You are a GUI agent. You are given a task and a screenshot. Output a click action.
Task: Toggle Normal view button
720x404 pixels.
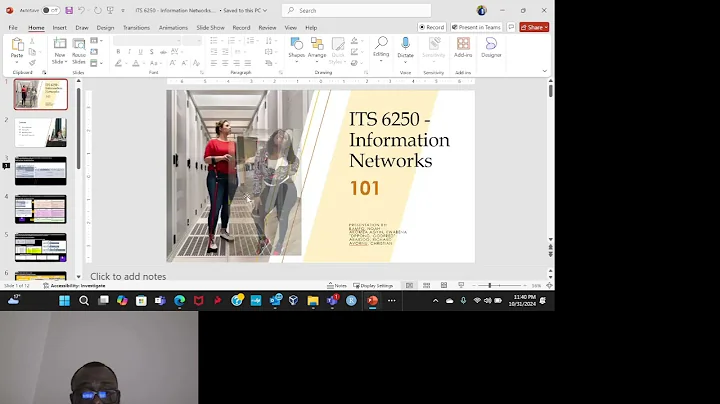tap(409, 286)
